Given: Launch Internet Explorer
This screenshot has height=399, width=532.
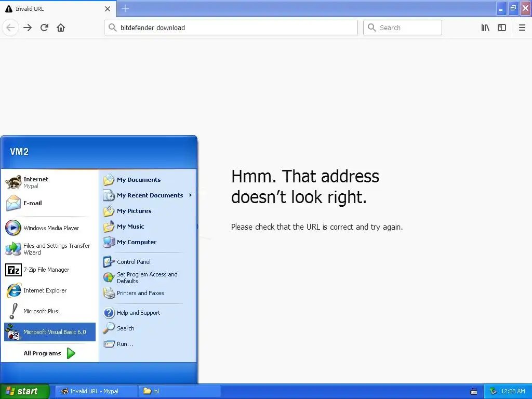Looking at the screenshot, I should (x=50, y=290).
